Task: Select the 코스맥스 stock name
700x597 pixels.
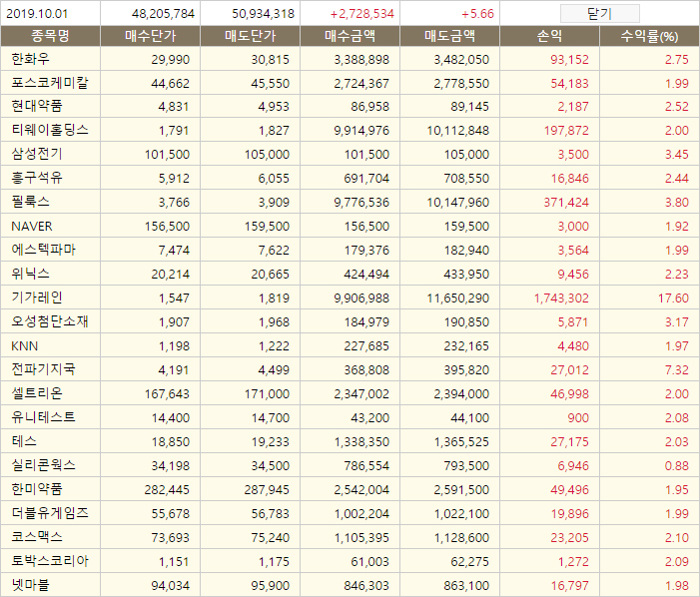Action: click(x=37, y=537)
